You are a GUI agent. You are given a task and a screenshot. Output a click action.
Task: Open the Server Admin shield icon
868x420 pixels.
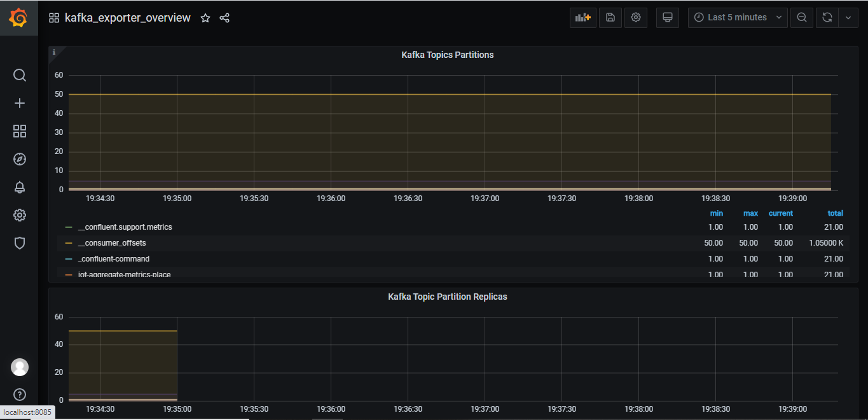pyautogui.click(x=20, y=243)
